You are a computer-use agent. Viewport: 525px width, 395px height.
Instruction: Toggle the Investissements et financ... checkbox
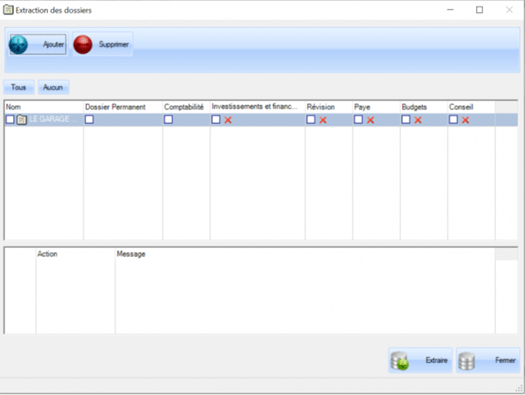(216, 119)
